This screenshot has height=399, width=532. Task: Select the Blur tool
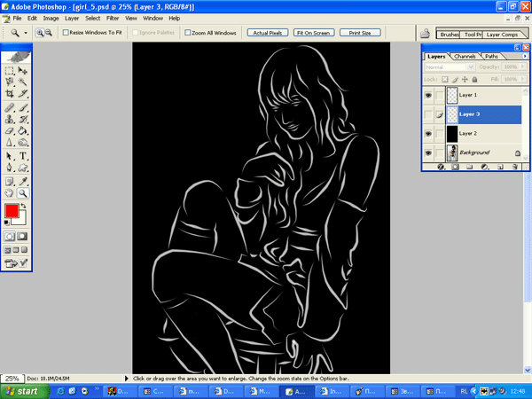pos(10,142)
